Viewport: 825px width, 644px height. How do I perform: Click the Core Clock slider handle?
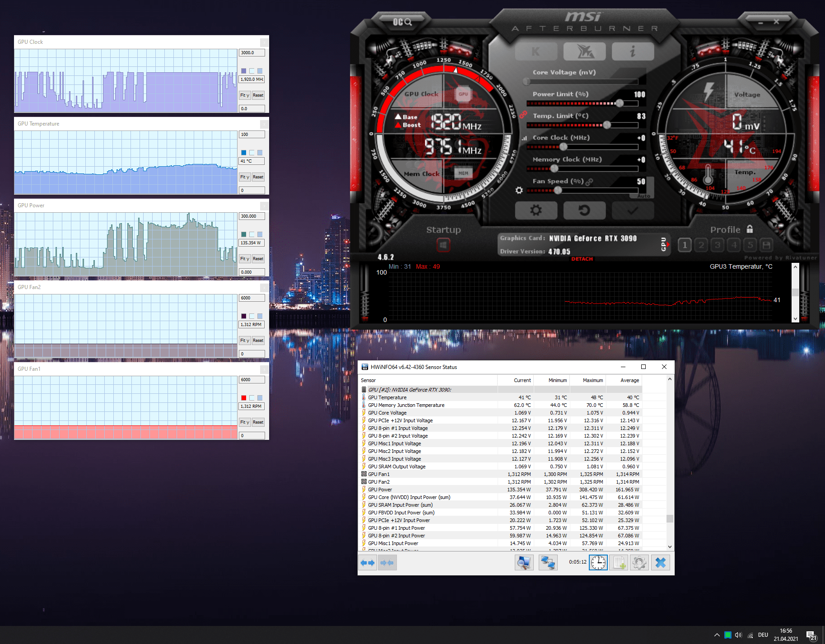coord(563,146)
